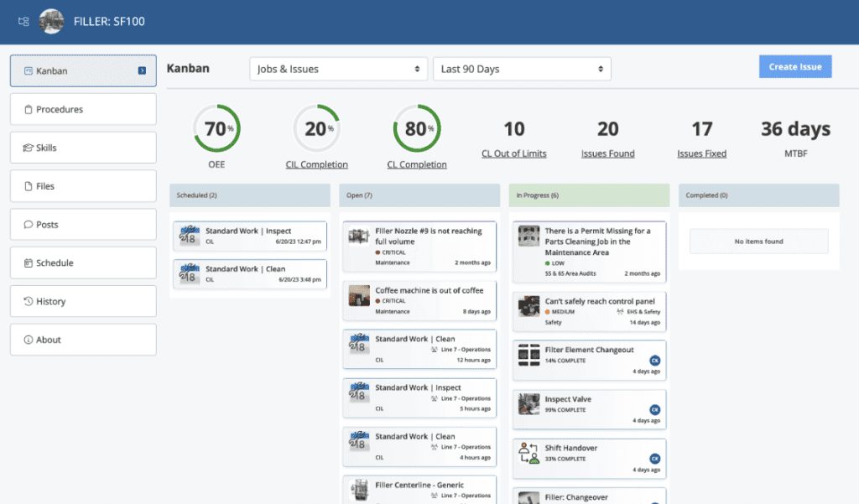Click the OEE 70% progress ring

click(217, 129)
